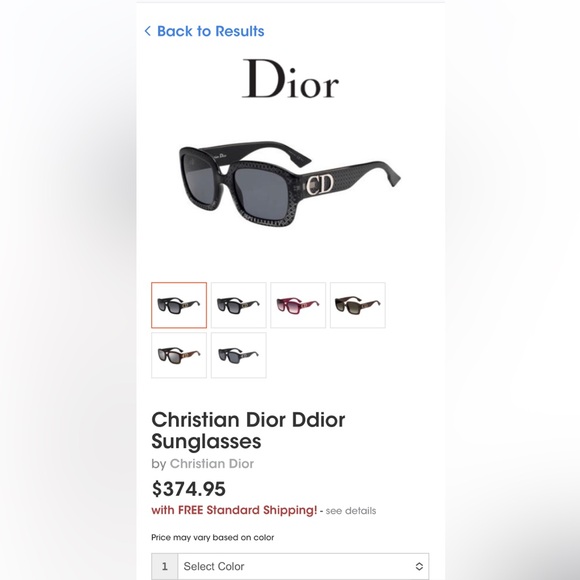The width and height of the screenshot is (580, 580).
Task: Choose the pink sunglasses color thumbnail
Action: pos(298,305)
